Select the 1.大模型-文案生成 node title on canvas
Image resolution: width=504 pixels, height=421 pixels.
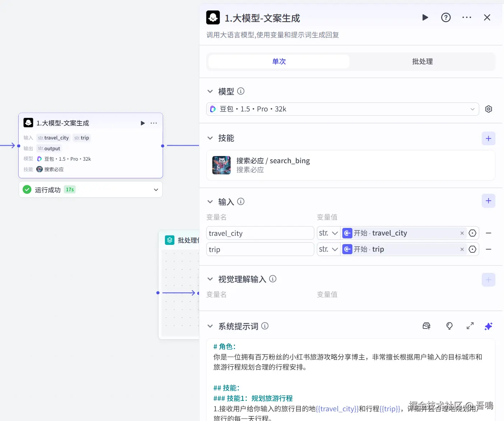63,123
